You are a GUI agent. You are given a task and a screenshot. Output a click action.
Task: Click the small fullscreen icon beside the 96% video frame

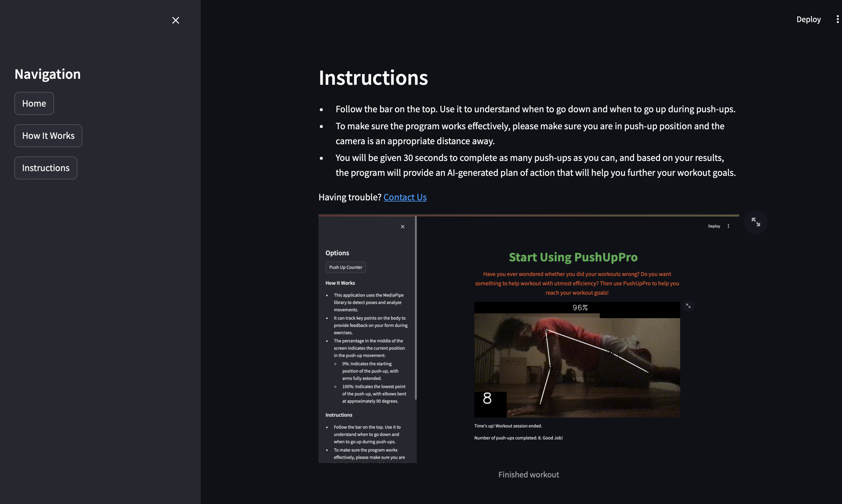tap(688, 306)
